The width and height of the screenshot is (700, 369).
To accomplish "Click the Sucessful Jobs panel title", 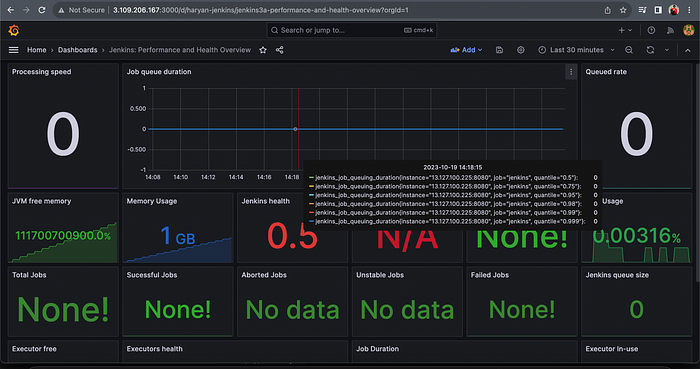I will click(152, 275).
